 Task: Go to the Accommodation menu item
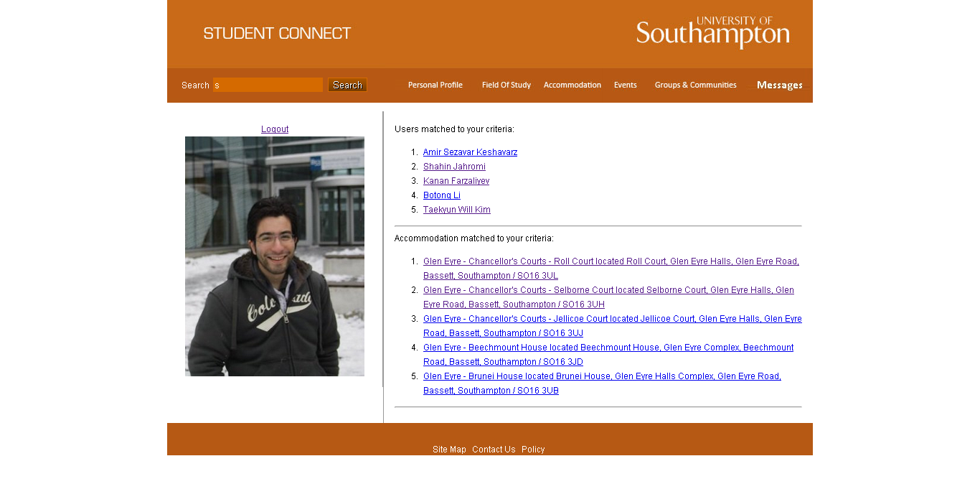point(572,85)
